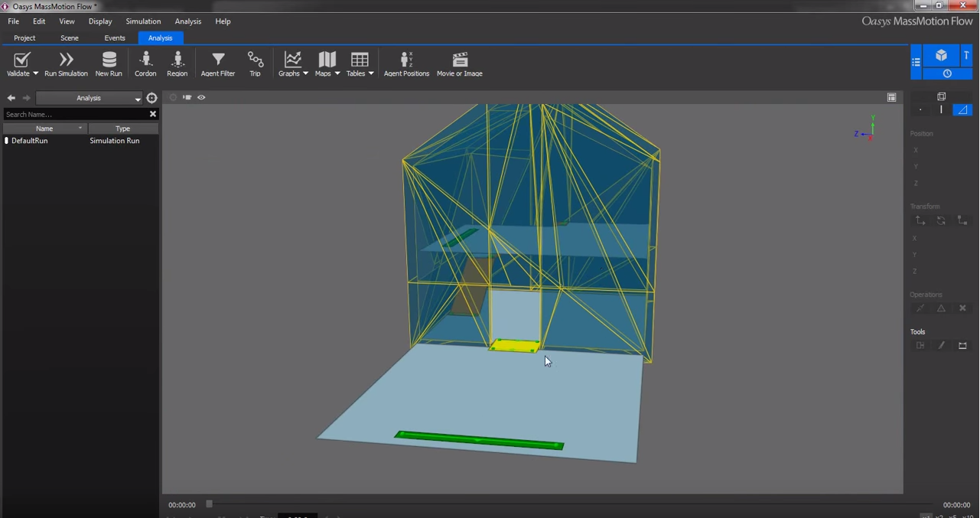This screenshot has height=518, width=980.
Task: Select the Region tool
Action: coord(177,64)
